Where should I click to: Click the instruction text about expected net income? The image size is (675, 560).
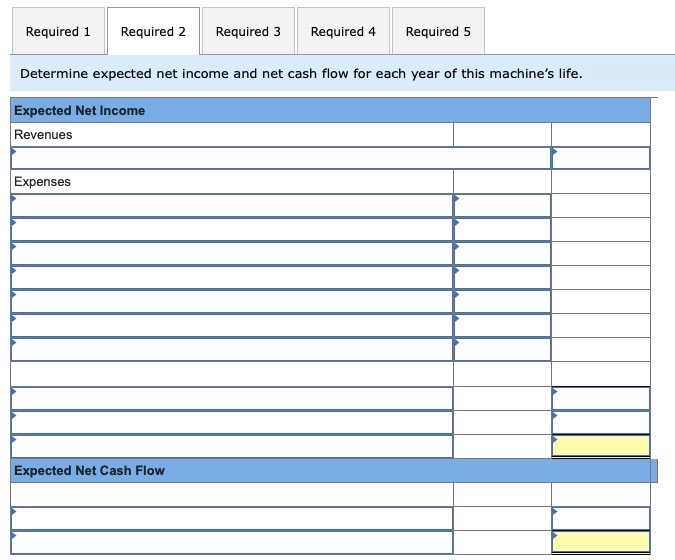[x=301, y=74]
